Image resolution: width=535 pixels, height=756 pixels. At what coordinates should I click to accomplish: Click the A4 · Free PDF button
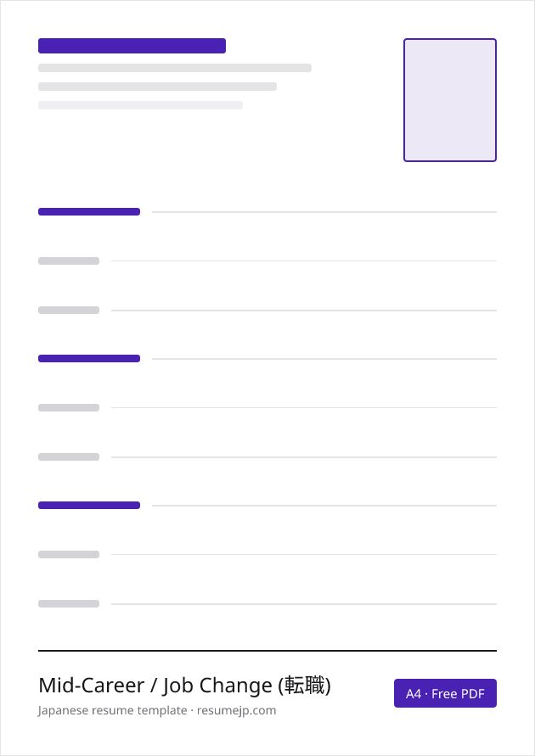[445, 693]
